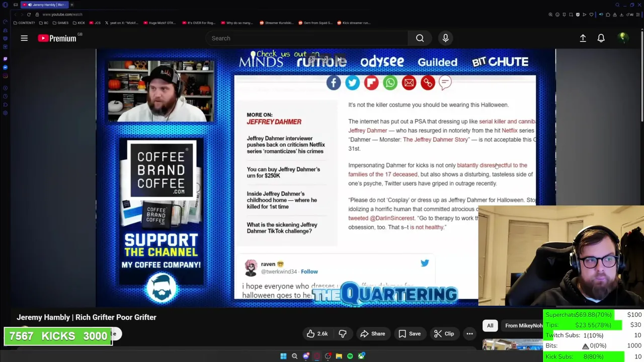Screen dimensions: 644x362
Task: Open the 'Gem from Squid S' bookmark
Action: (315, 23)
